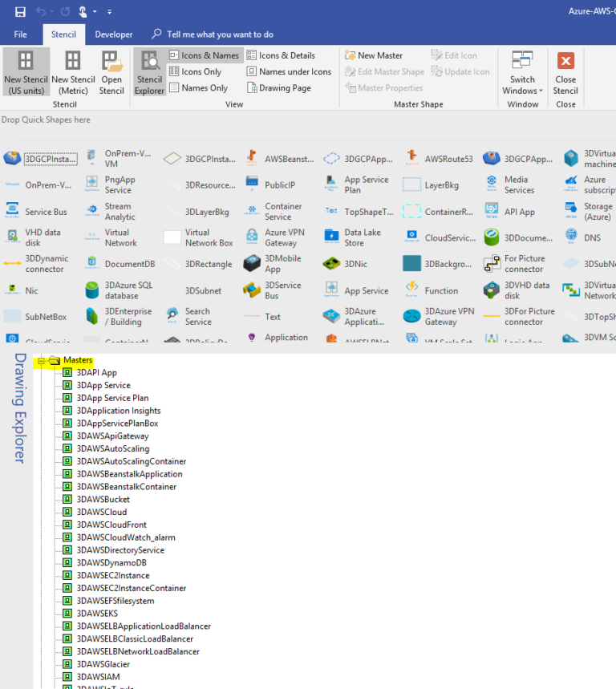Select the 3DNic master shape
616x689 pixels.
[x=346, y=264]
